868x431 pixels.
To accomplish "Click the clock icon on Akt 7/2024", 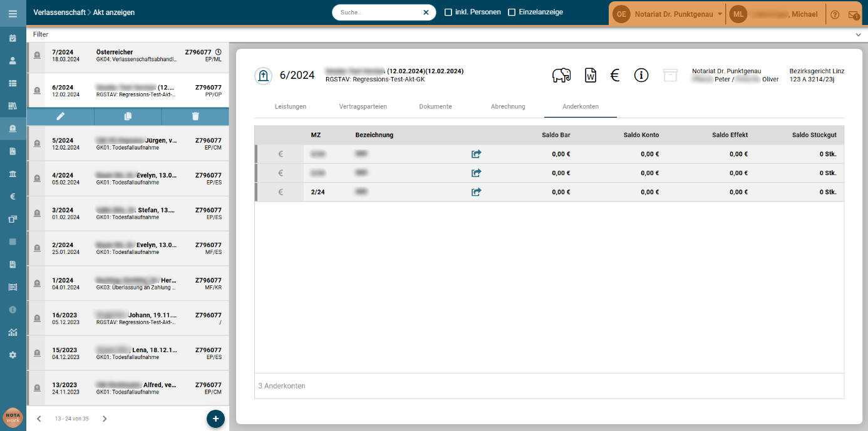I will click(218, 52).
